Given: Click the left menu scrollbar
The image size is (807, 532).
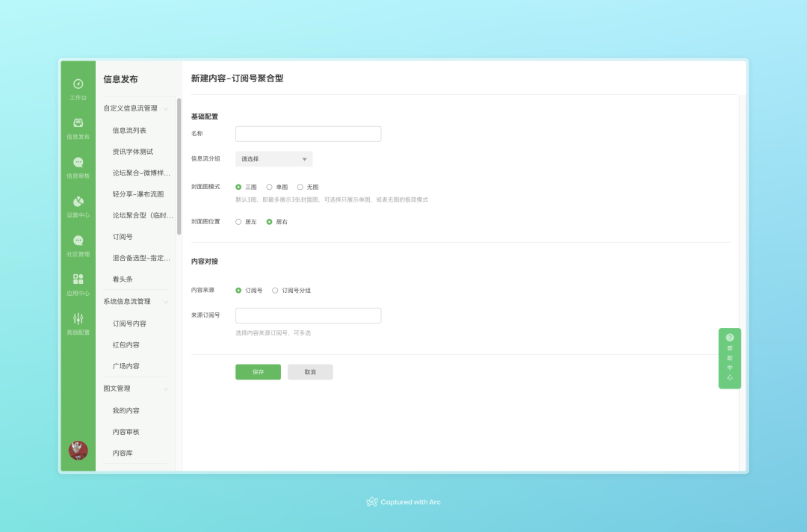Looking at the screenshot, I should coord(179,166).
